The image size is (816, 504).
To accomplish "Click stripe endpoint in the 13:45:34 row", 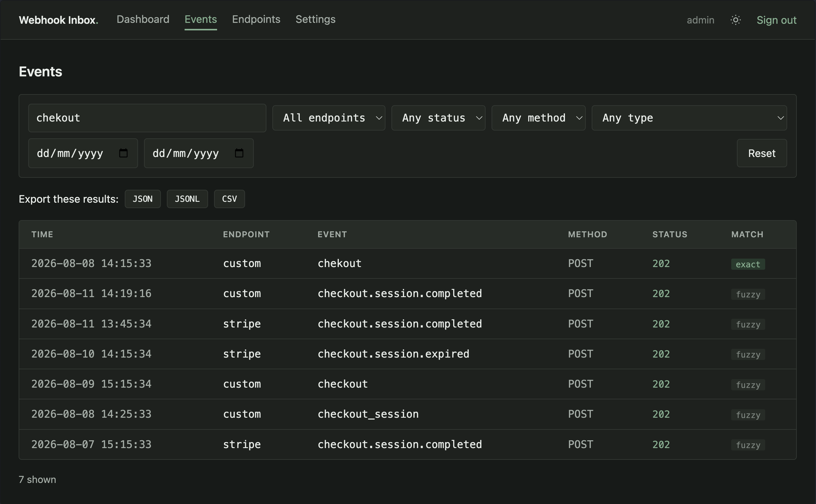I will point(242,324).
